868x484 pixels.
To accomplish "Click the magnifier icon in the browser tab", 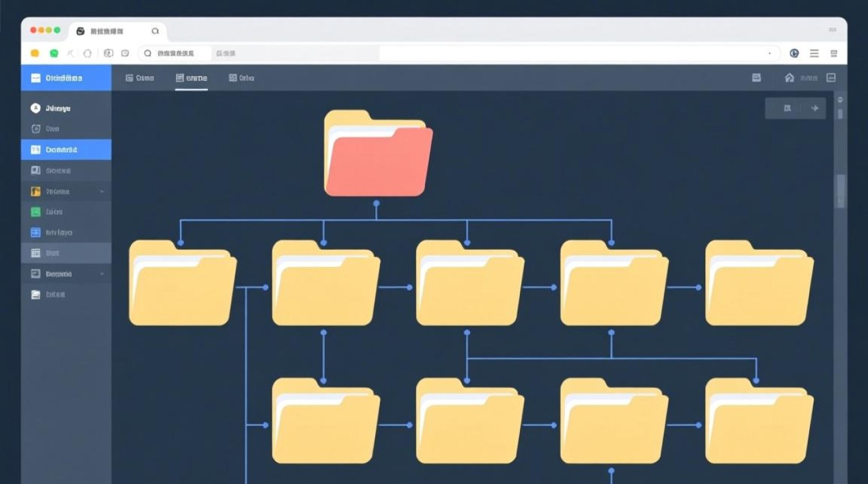I will point(155,31).
